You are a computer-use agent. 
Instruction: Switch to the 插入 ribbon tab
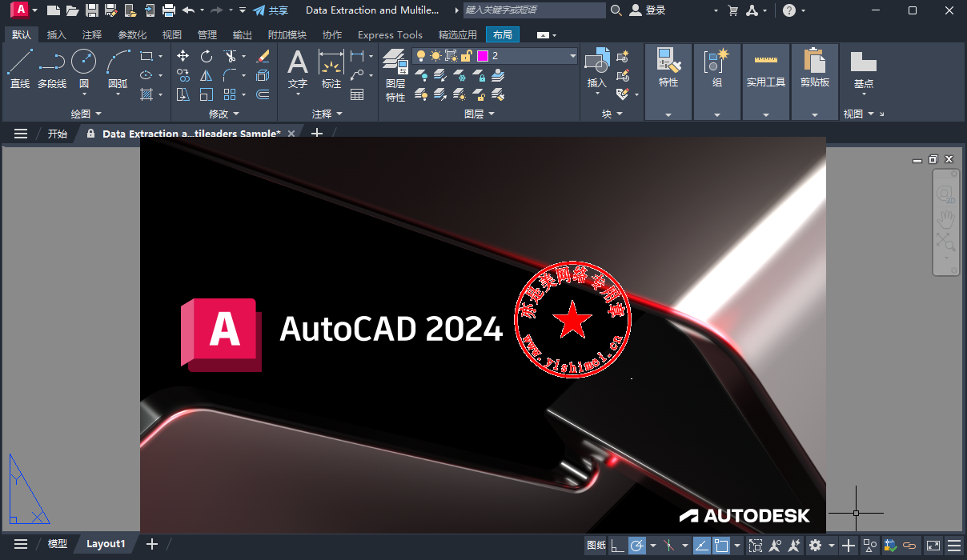click(x=57, y=35)
